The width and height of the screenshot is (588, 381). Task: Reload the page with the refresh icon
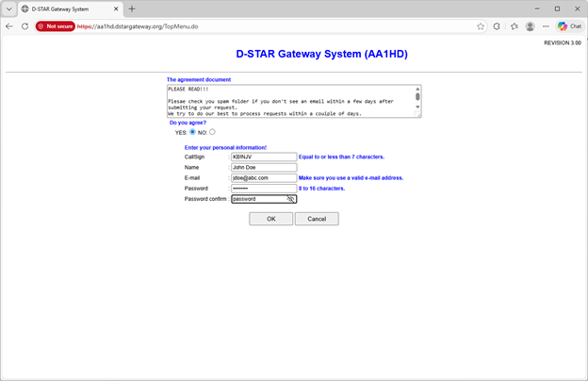[x=24, y=26]
